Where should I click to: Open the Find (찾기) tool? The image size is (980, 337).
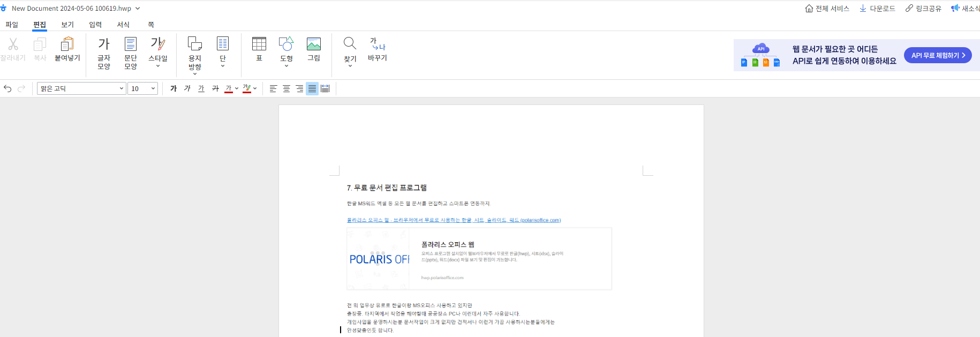350,51
